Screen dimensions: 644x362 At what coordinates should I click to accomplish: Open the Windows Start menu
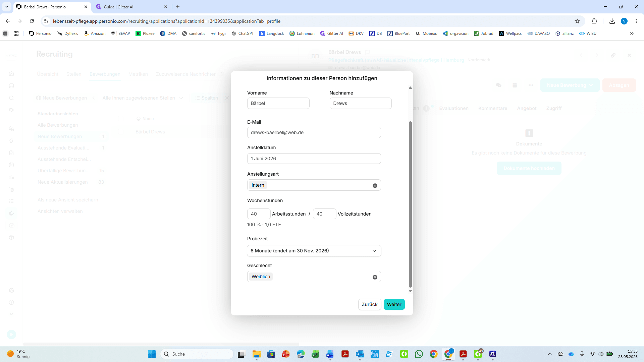[152, 354]
